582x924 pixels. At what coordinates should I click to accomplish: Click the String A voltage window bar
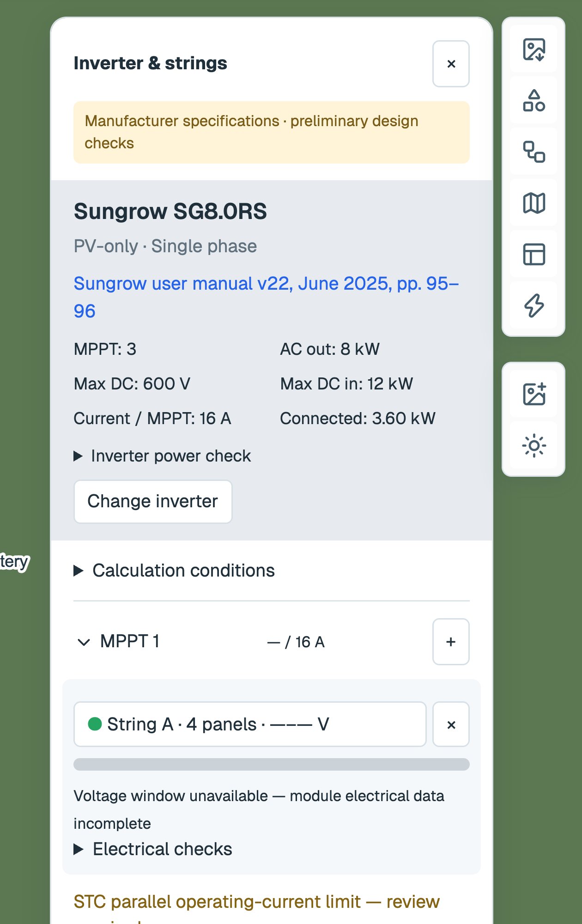(272, 764)
